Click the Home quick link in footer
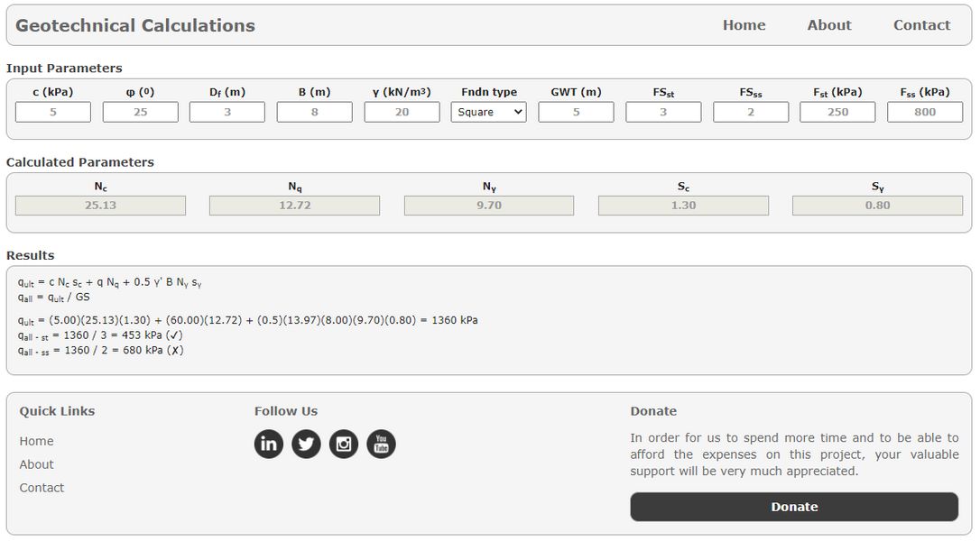This screenshot has height=541, width=980. coord(37,441)
